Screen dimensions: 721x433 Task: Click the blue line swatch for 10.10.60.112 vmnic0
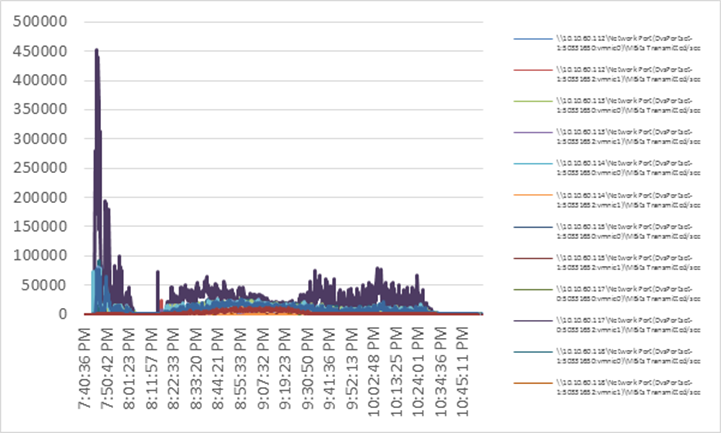533,39
